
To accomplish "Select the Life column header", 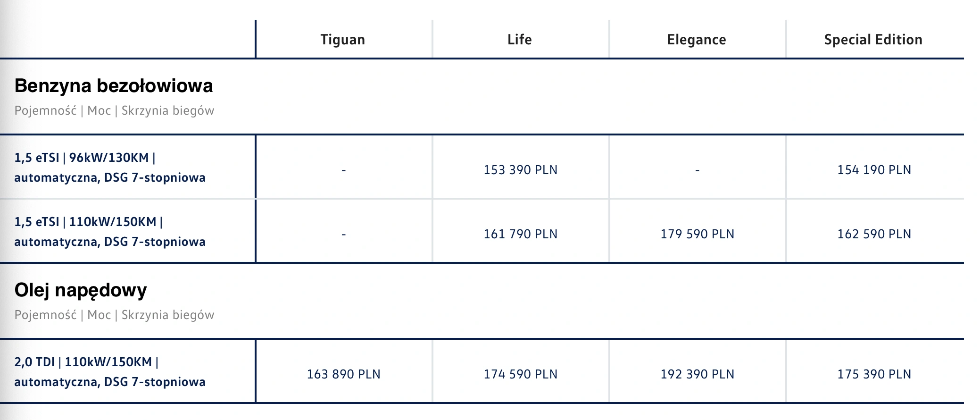I will (520, 40).
